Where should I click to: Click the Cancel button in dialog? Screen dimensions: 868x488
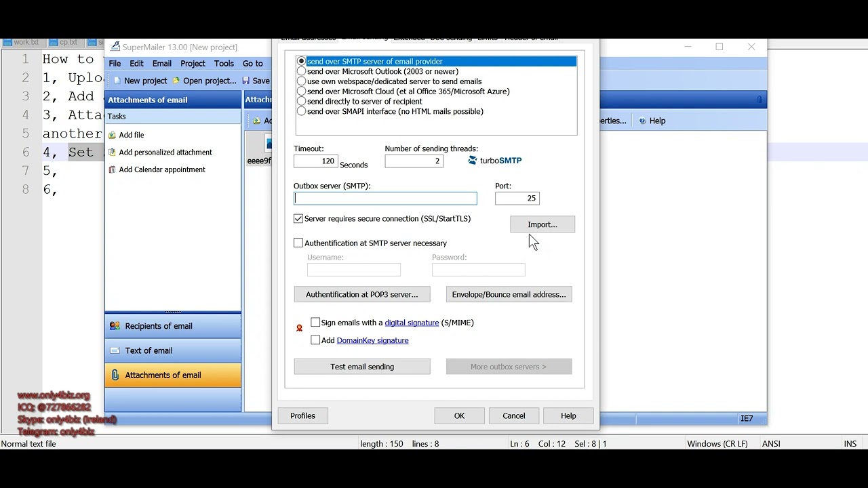pyautogui.click(x=513, y=415)
